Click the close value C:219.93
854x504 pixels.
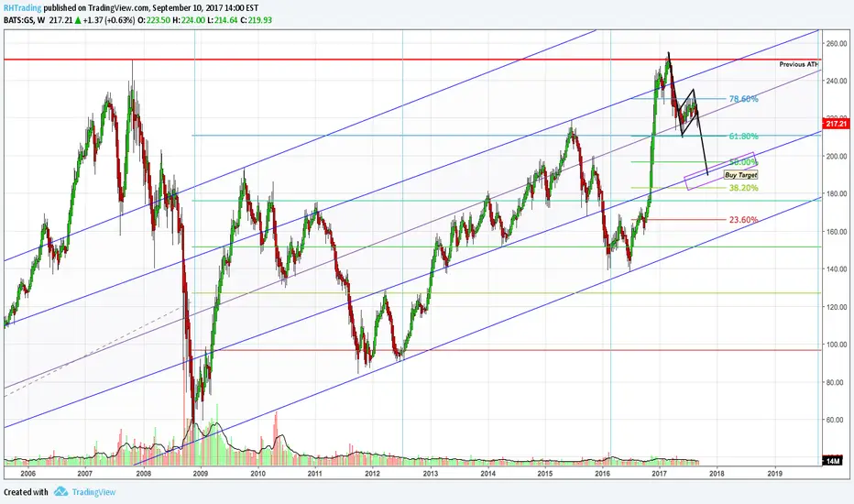257,20
